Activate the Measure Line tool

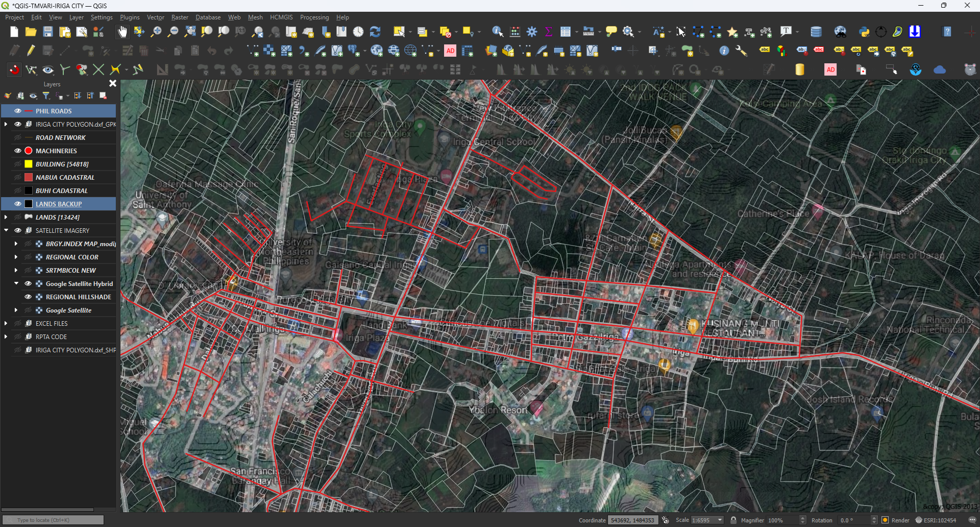587,32
